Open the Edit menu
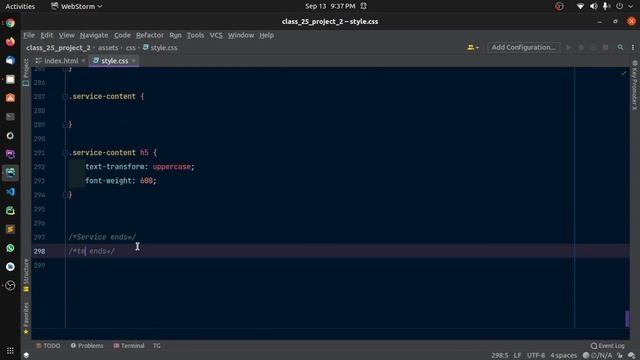 point(47,35)
